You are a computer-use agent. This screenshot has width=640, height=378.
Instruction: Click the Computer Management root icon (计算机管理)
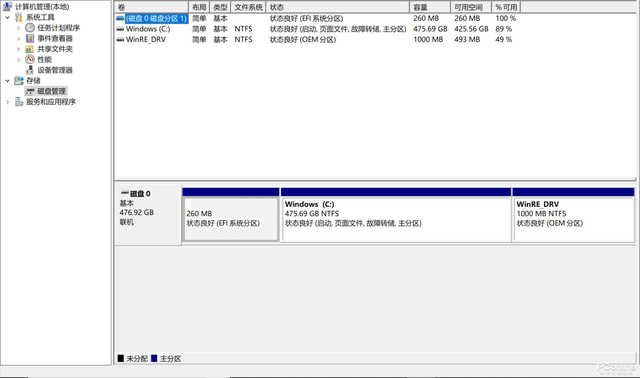(x=7, y=7)
